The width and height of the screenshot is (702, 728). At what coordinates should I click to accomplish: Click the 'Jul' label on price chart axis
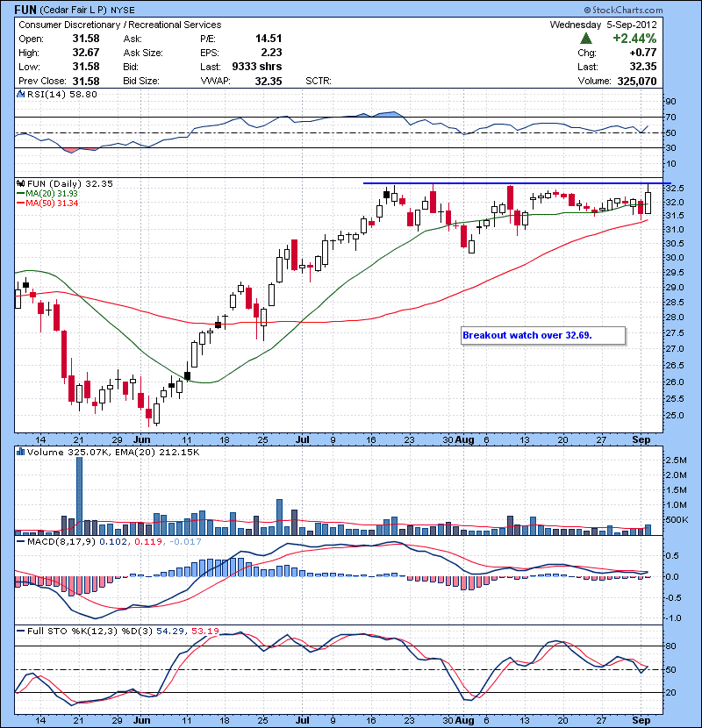[303, 439]
